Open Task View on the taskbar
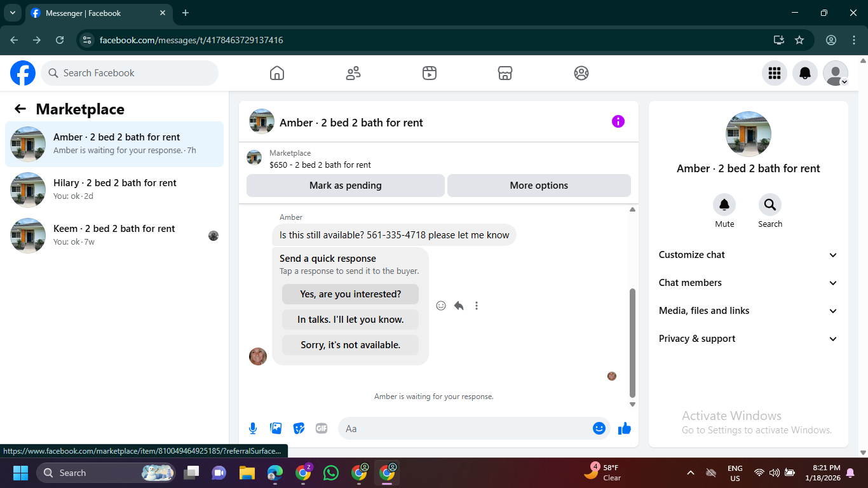Image resolution: width=868 pixels, height=488 pixels. point(191,473)
